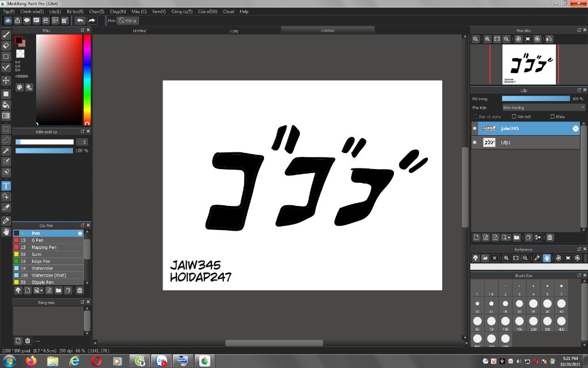This screenshot has width=588, height=368.
Task: Click the foreground color swatch
Action: point(18,40)
